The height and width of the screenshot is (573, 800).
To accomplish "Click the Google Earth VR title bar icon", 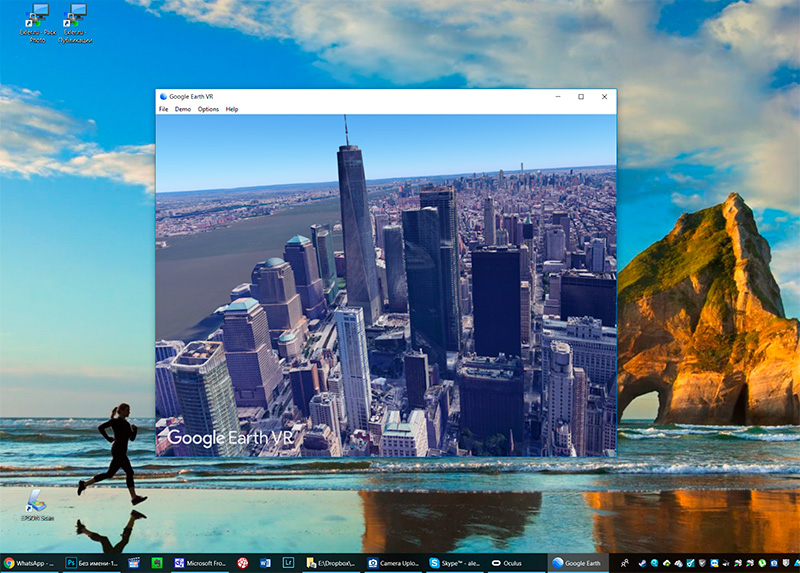I will [163, 97].
